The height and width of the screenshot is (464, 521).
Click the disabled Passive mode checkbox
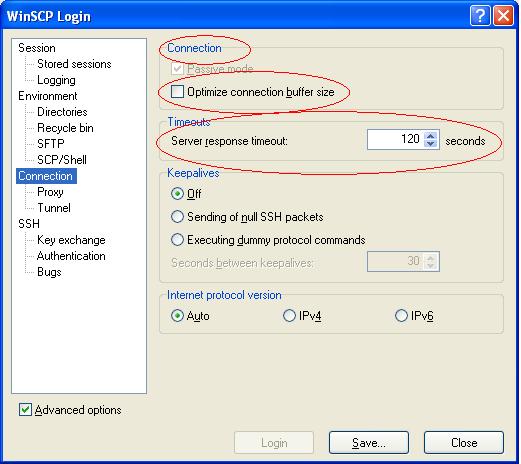[x=177, y=69]
